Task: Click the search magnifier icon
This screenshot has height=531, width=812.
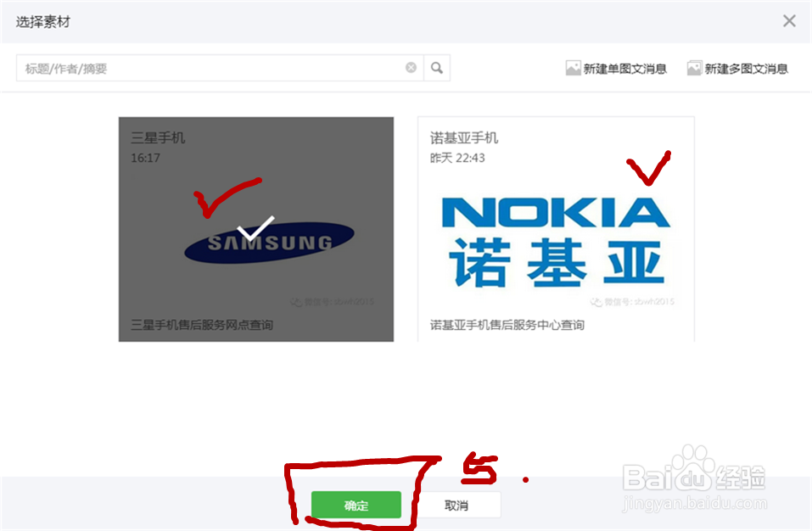Action: (437, 68)
